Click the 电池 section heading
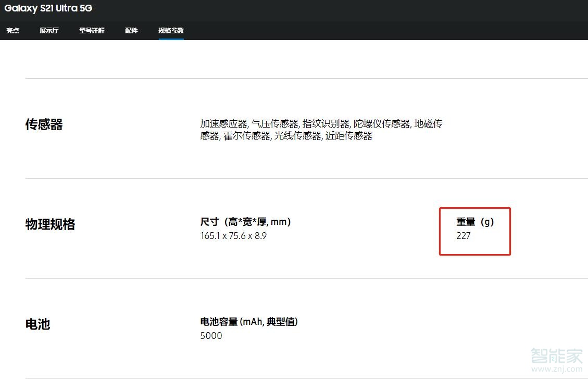This screenshot has width=588, height=379. point(37,324)
